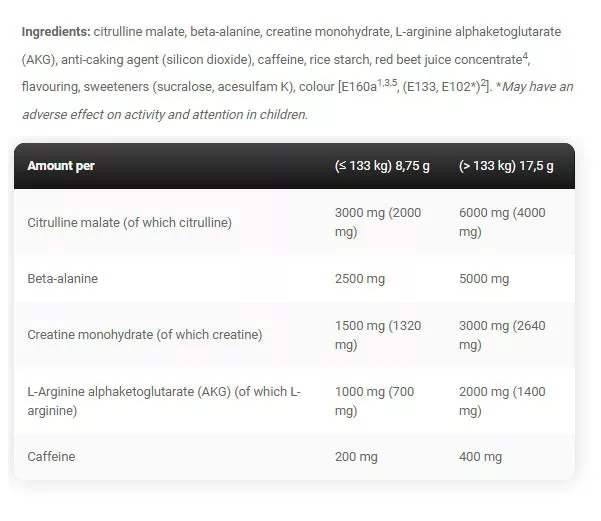The width and height of the screenshot is (601, 521).
Task: Click the bold "Ingredients:" label
Action: click(56, 32)
